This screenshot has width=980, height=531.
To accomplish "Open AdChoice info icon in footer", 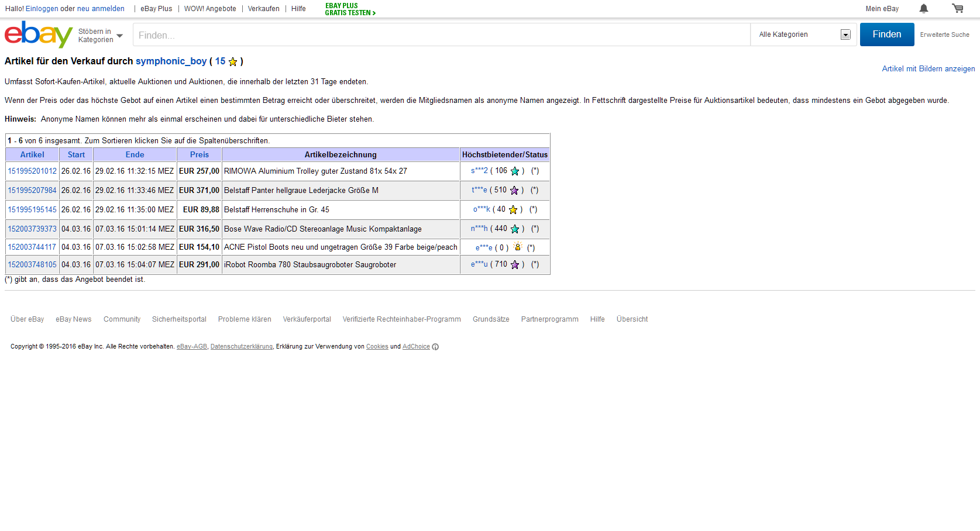I will tap(435, 347).
